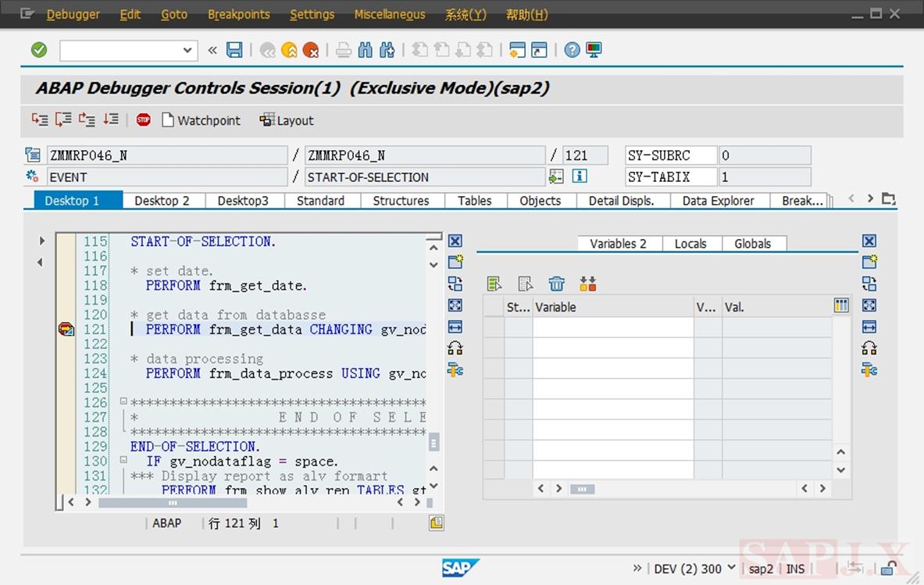Open the Breakpoints menu

[239, 14]
